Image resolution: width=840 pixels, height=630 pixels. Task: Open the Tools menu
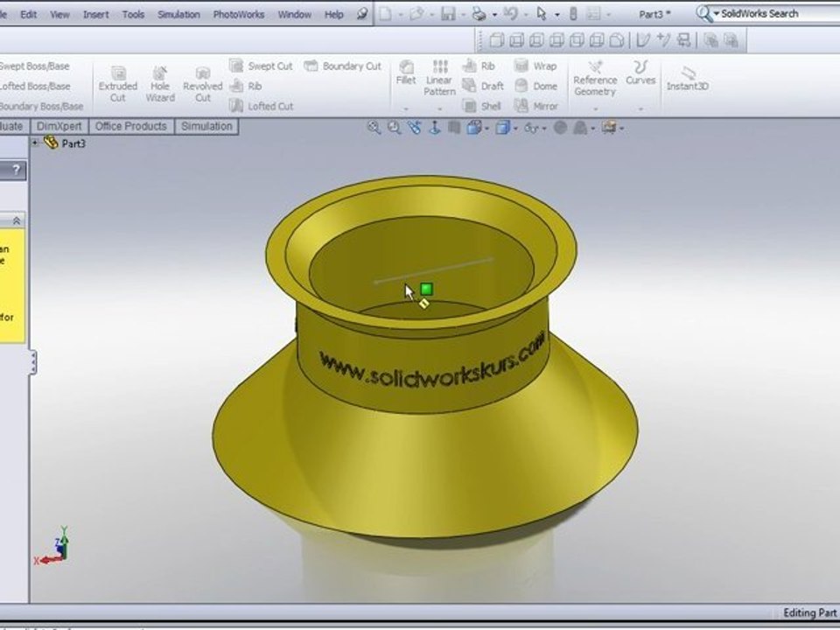[x=133, y=15]
